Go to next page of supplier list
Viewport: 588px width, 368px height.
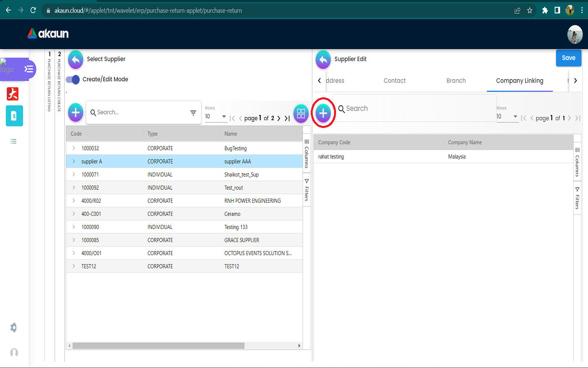[x=279, y=118]
